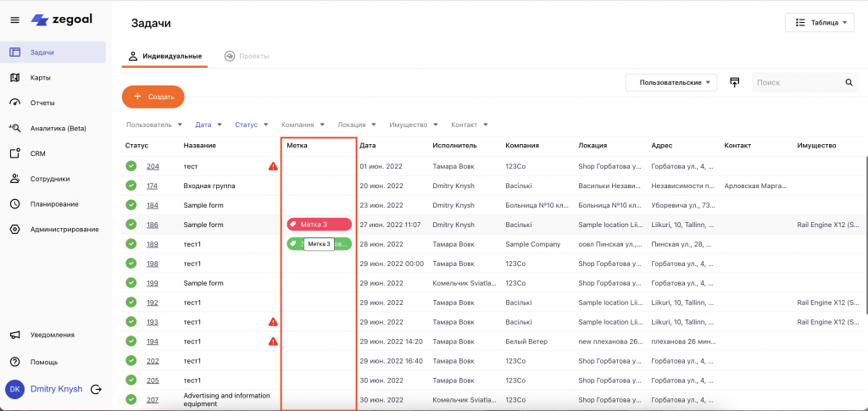This screenshot has width=868, height=411.
Task: Expand the Пользовательские dropdown
Action: [x=671, y=82]
